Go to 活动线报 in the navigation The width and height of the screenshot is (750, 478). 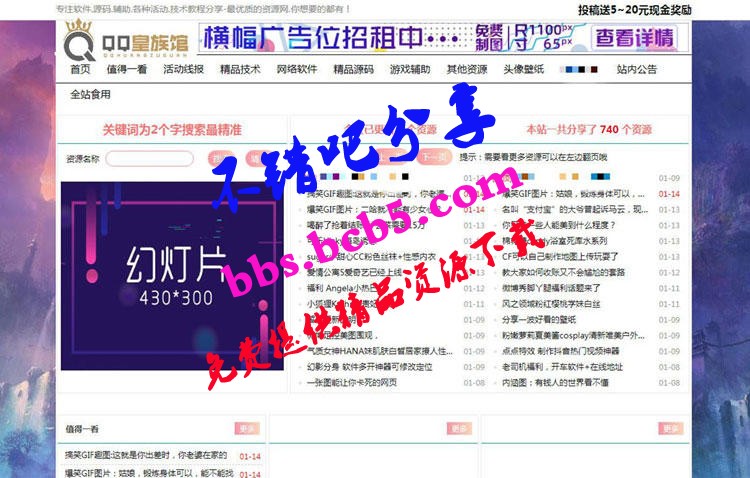coord(184,69)
